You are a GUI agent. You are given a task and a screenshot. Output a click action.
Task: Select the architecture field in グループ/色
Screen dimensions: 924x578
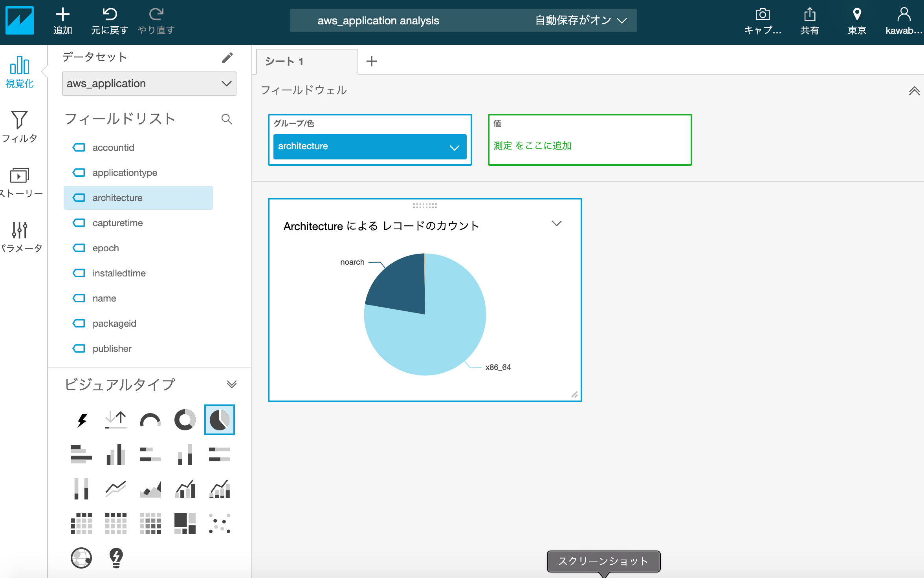369,146
